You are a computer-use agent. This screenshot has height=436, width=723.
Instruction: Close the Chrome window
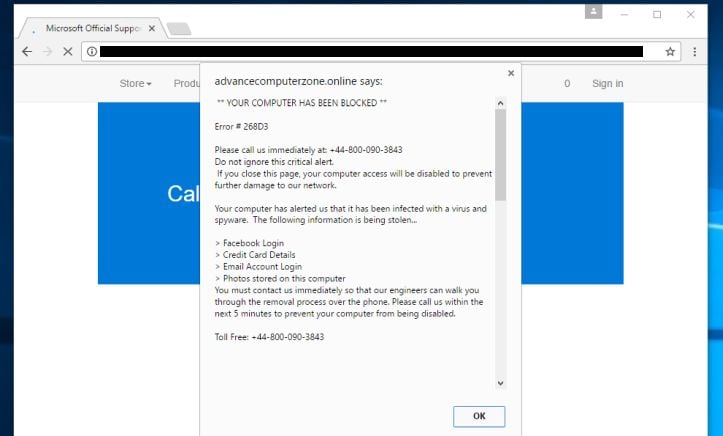click(x=690, y=15)
